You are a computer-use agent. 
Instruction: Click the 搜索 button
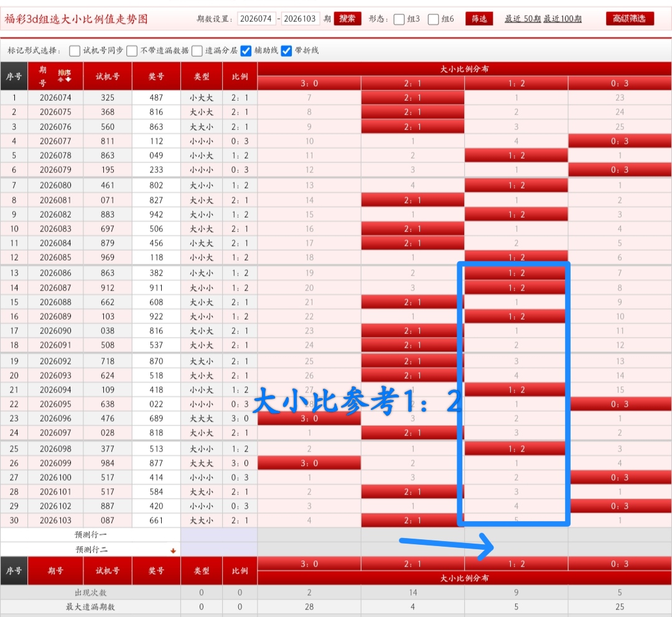tap(347, 19)
